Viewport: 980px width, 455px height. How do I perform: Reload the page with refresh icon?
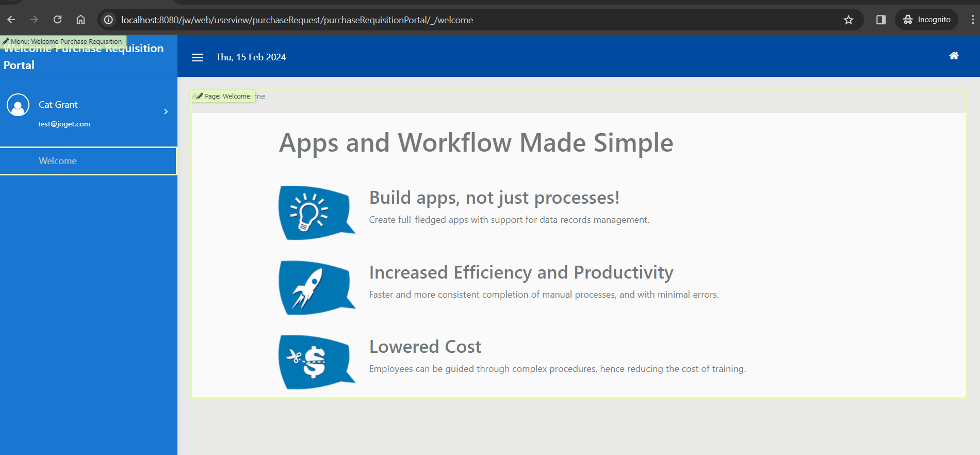coord(57,20)
